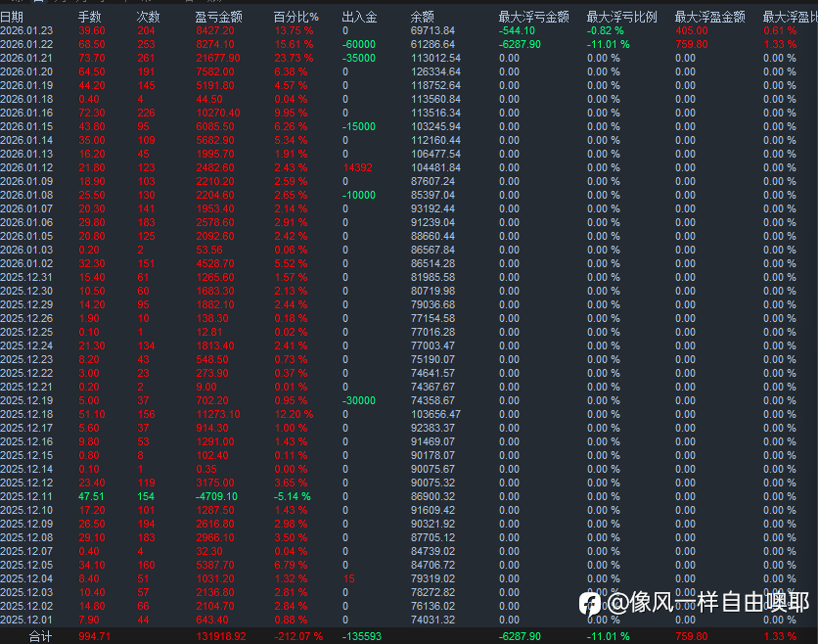Select the withdrawal value -10000
Viewport: 818px width, 644px height.
(359, 195)
